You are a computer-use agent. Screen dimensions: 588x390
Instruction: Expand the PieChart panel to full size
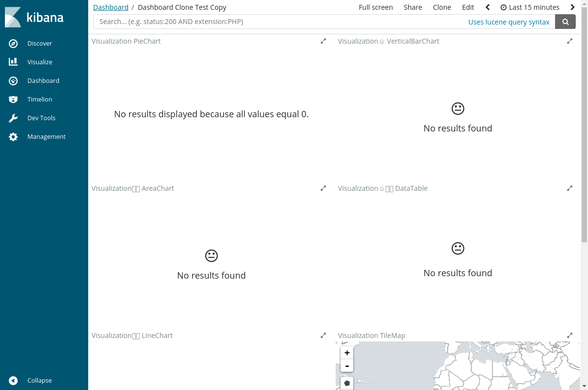[323, 41]
